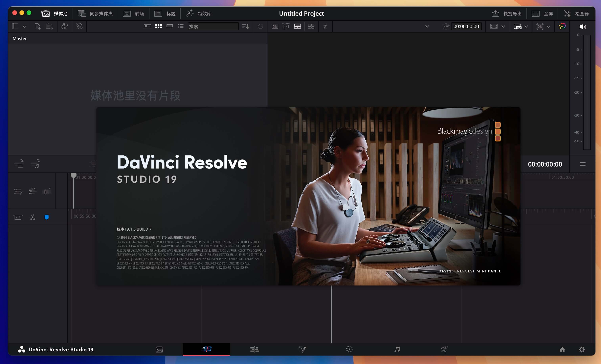
Task: Focus the 搜索 search field
Action: coord(213,26)
